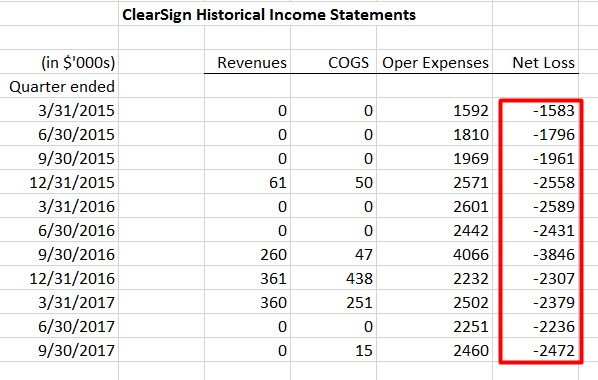Click the net loss value -1583

coord(535,110)
